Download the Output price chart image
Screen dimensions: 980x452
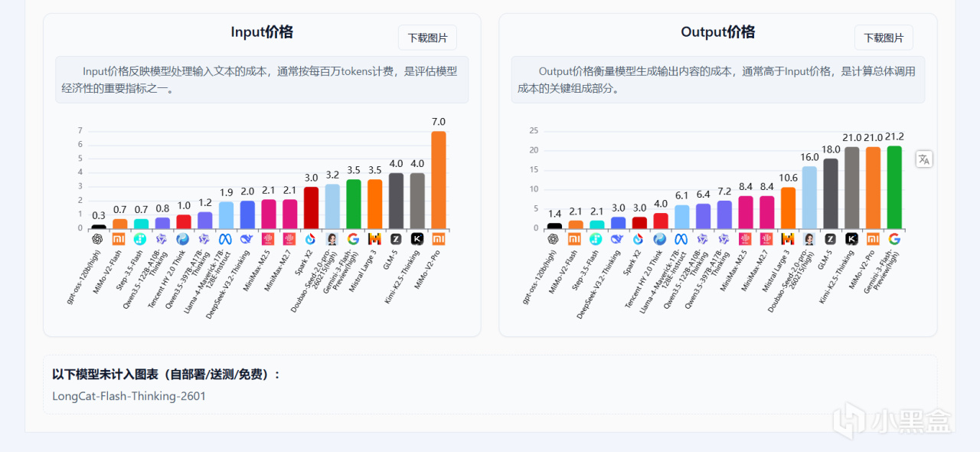[x=884, y=38]
